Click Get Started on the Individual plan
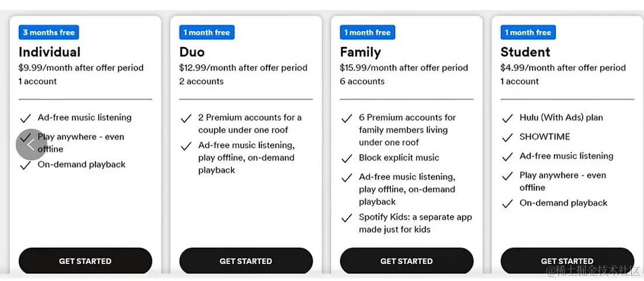 pyautogui.click(x=85, y=261)
